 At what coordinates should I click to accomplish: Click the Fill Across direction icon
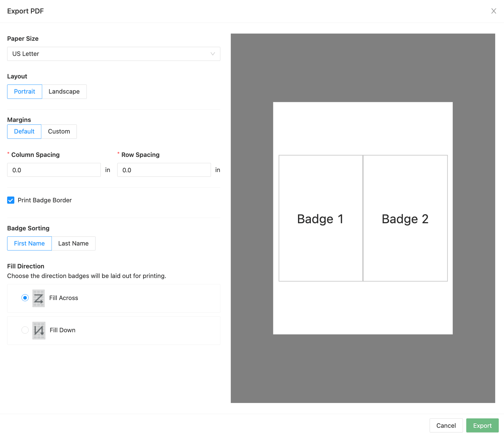click(x=38, y=298)
